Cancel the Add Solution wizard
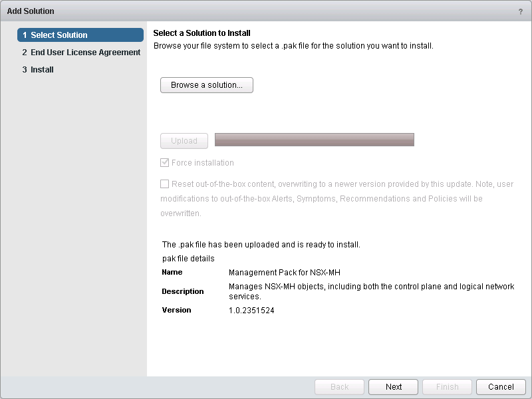 tap(501, 387)
